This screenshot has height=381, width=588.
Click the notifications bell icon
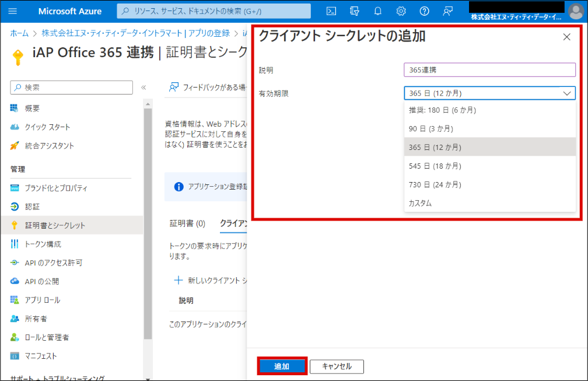(378, 11)
